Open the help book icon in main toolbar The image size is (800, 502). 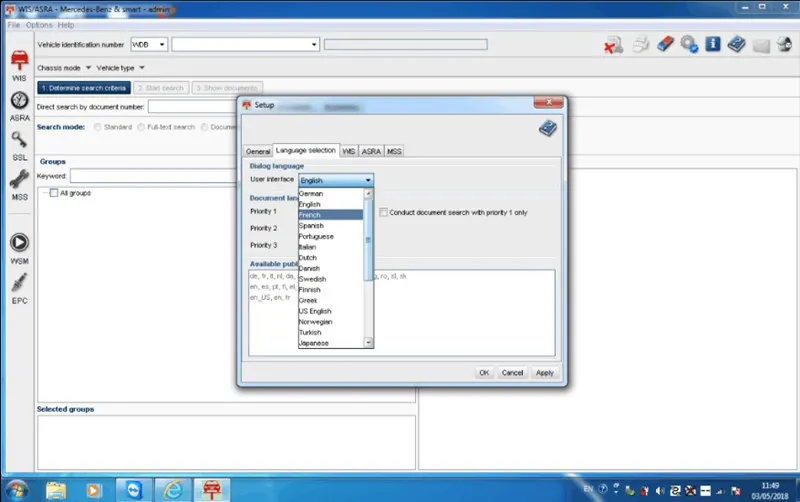coord(736,44)
